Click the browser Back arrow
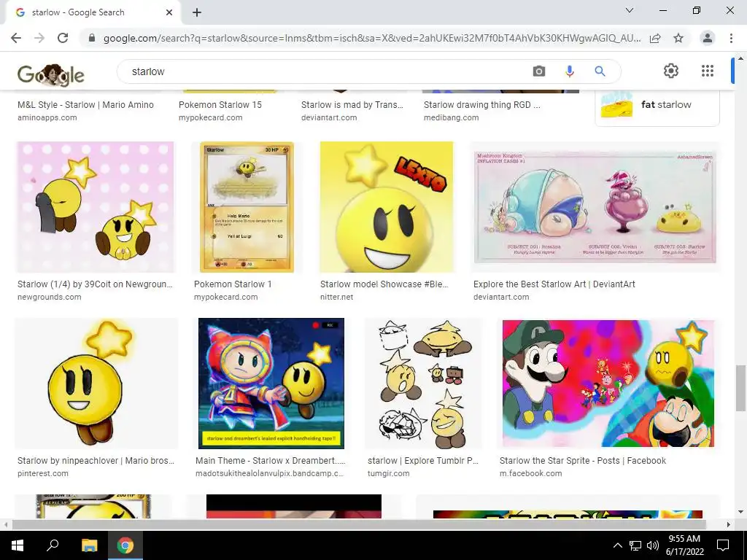747x560 pixels. pos(16,38)
